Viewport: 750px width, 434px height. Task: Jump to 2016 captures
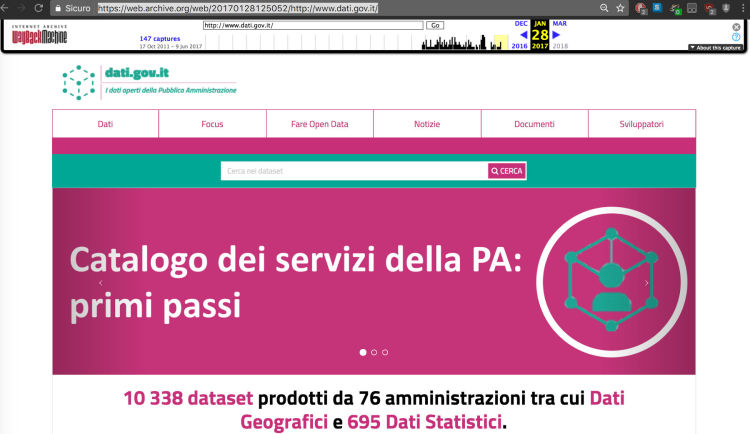click(519, 46)
